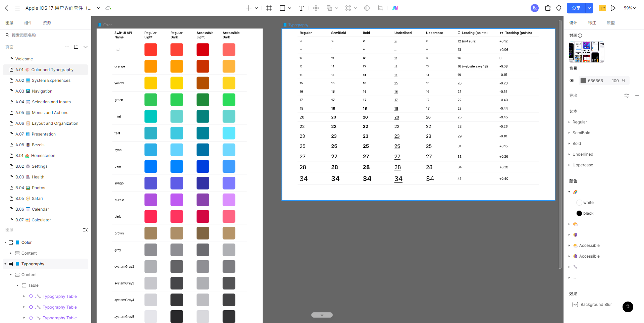Open the share button dropdown arrow
The height and width of the screenshot is (323, 644).
[589, 8]
